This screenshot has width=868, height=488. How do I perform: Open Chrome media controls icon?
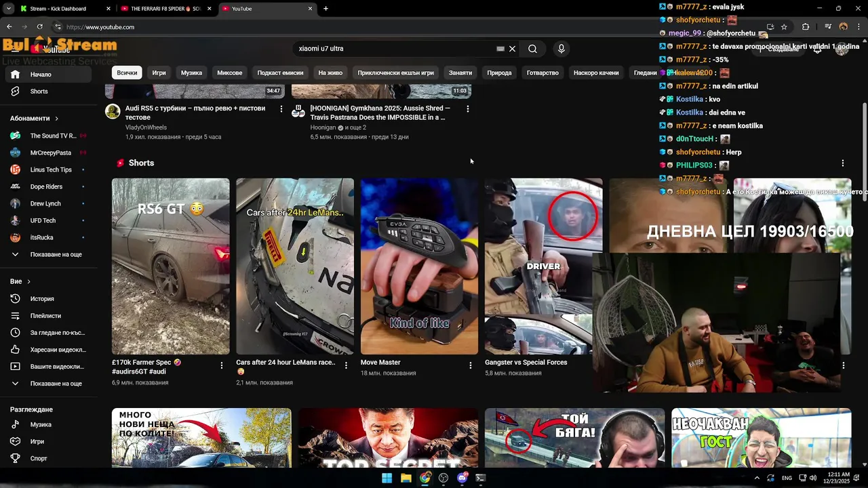pyautogui.click(x=828, y=27)
